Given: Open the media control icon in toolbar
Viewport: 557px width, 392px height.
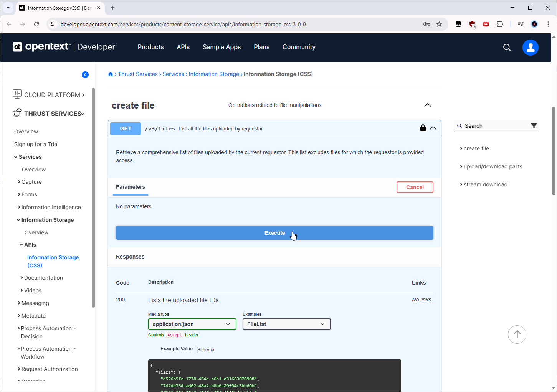Looking at the screenshot, I should [520, 24].
